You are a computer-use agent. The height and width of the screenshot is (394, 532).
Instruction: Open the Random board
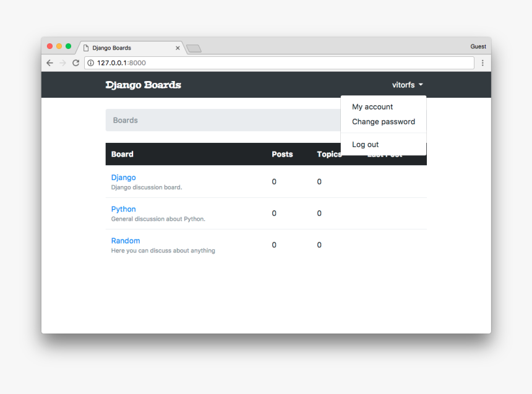[126, 241]
